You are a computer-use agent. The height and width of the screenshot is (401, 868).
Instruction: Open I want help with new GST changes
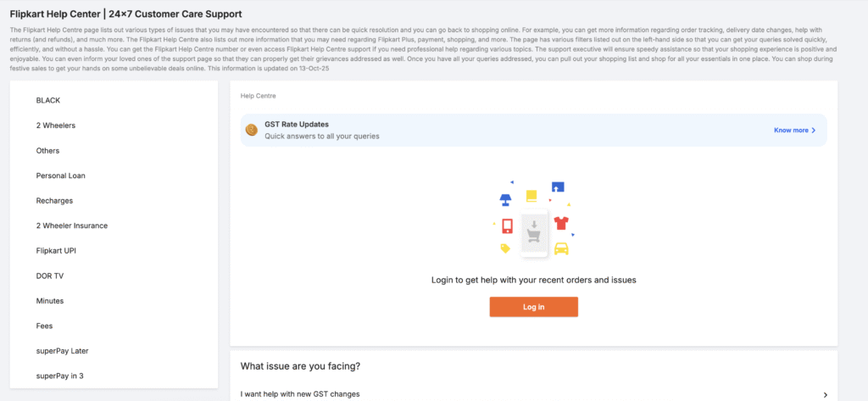pos(300,394)
